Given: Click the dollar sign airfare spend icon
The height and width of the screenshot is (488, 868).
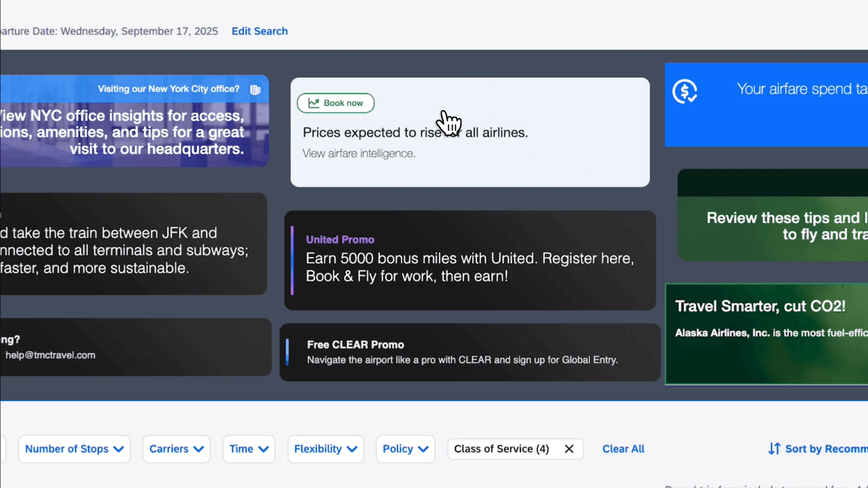Looking at the screenshot, I should [x=684, y=91].
